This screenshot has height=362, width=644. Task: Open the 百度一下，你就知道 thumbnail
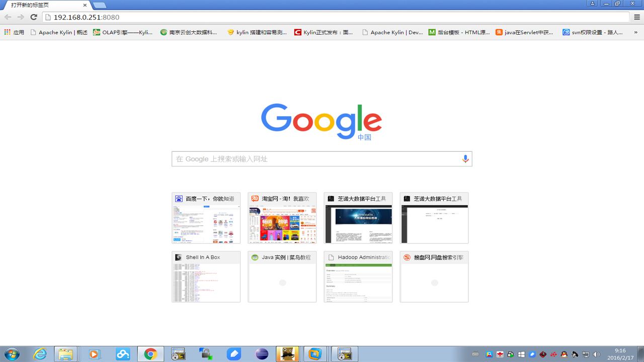(x=206, y=218)
